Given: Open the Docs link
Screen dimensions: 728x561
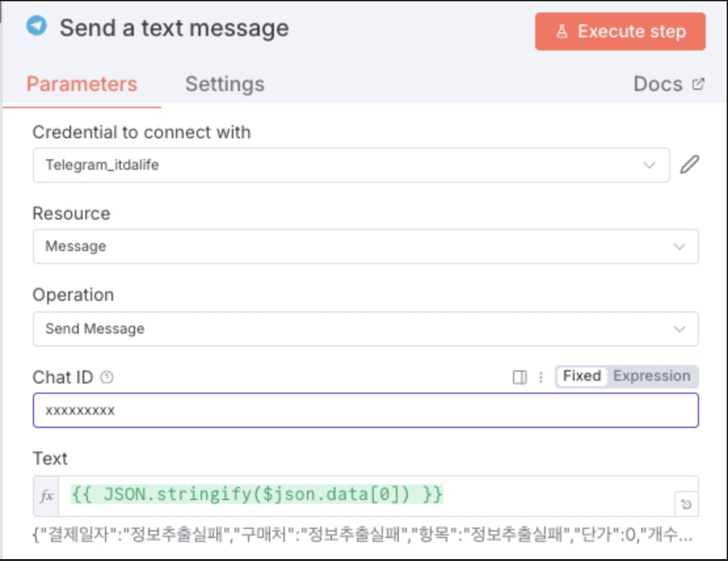Looking at the screenshot, I should click(658, 84).
